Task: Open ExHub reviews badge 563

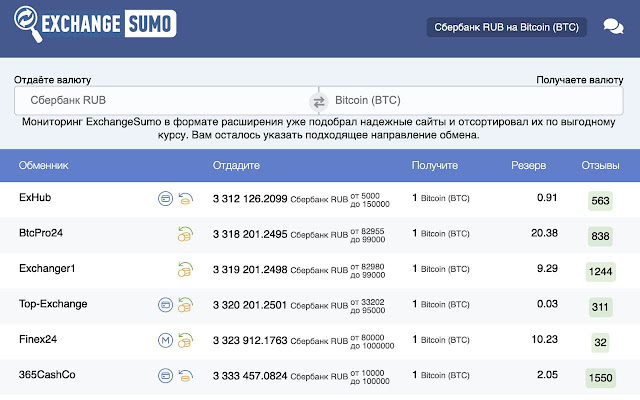Action: pyautogui.click(x=600, y=201)
